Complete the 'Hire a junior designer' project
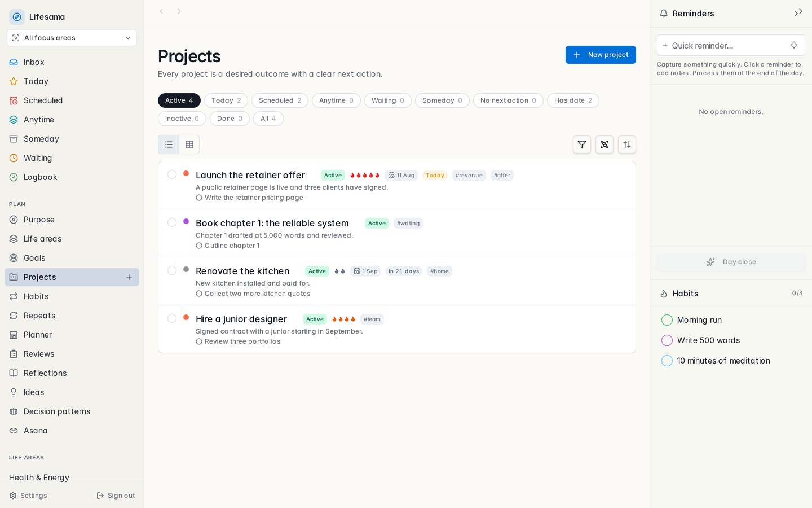The height and width of the screenshot is (508, 812). pyautogui.click(x=172, y=318)
